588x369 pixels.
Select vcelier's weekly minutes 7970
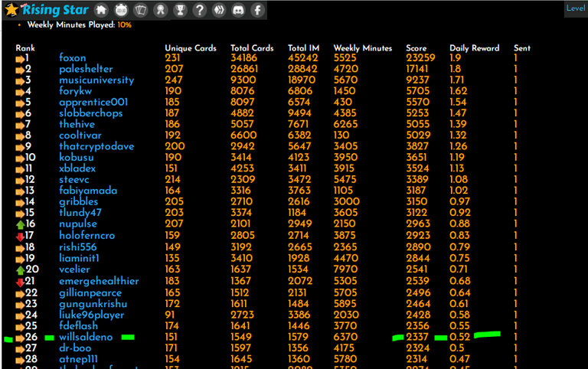pos(346,269)
